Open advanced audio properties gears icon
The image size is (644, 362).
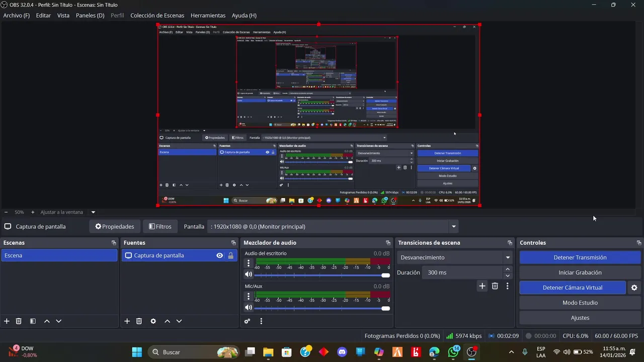[x=247, y=321]
